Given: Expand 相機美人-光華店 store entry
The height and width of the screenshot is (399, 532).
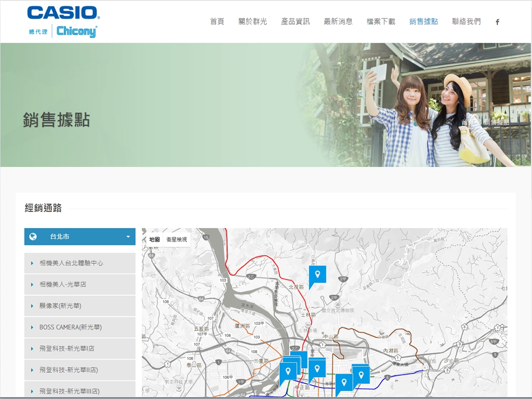Looking at the screenshot, I should [80, 284].
